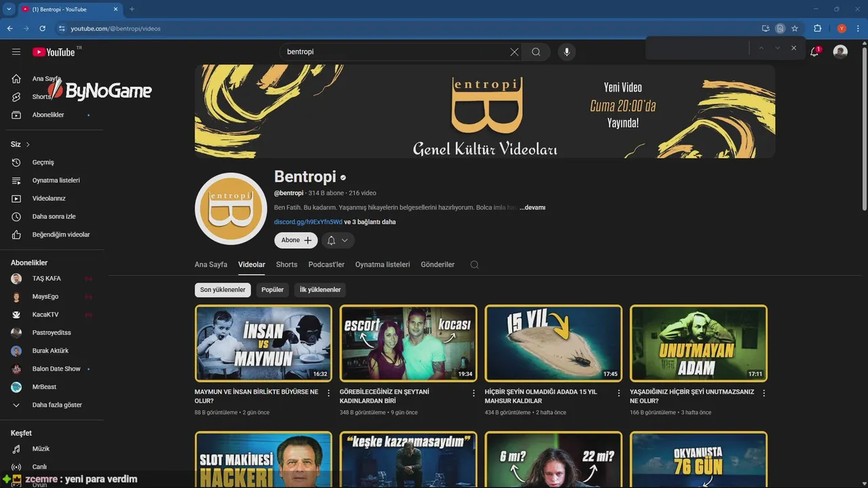Search within channel using magnifier icon

[x=474, y=264]
